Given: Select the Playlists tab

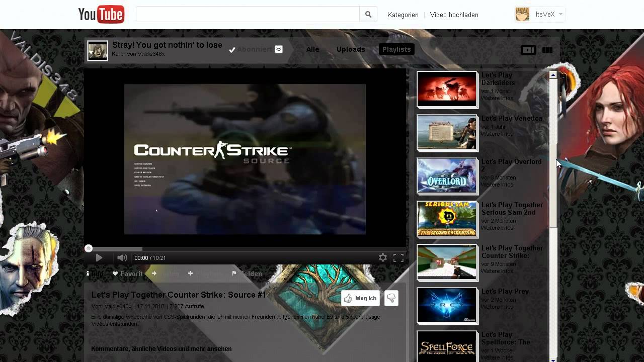Looking at the screenshot, I should [x=396, y=49].
